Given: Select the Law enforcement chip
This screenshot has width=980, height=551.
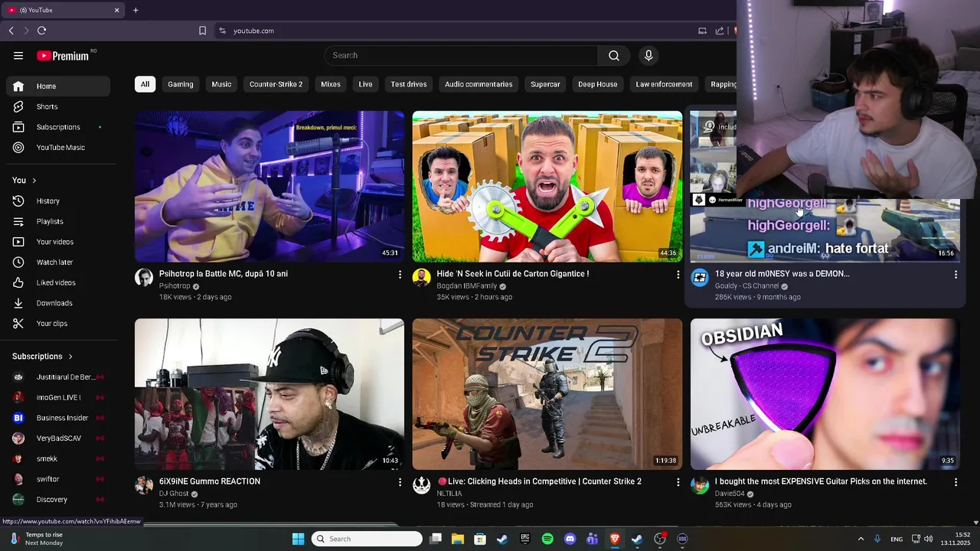Looking at the screenshot, I should 664,84.
